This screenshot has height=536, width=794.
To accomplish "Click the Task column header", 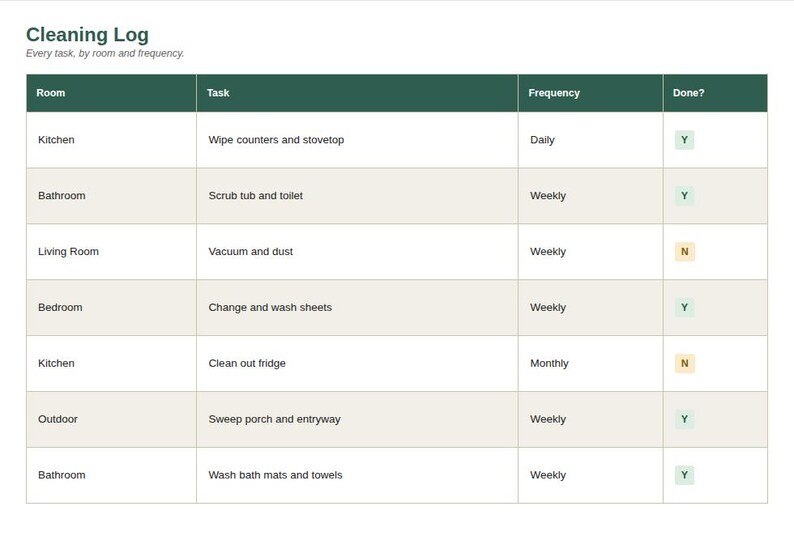I will 357,93.
